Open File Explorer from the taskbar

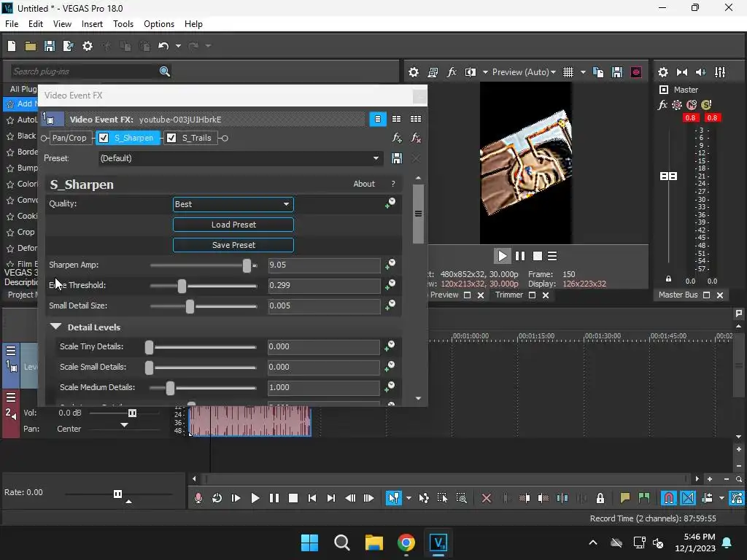tap(374, 542)
